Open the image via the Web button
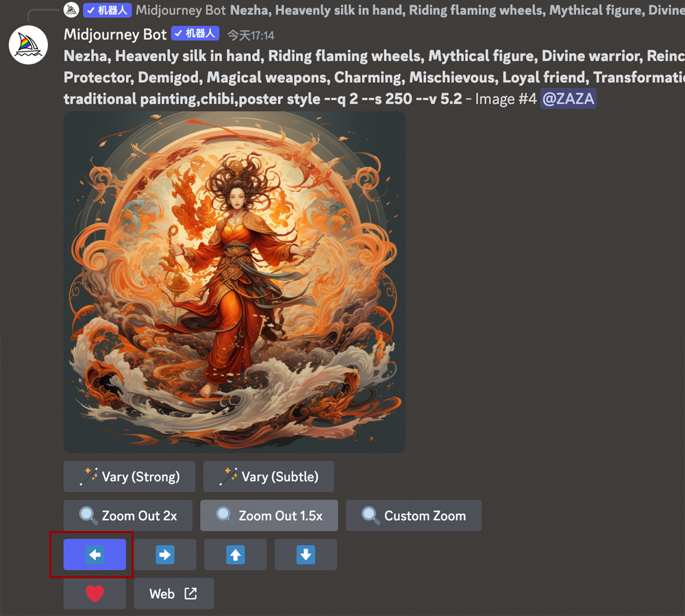 173,593
